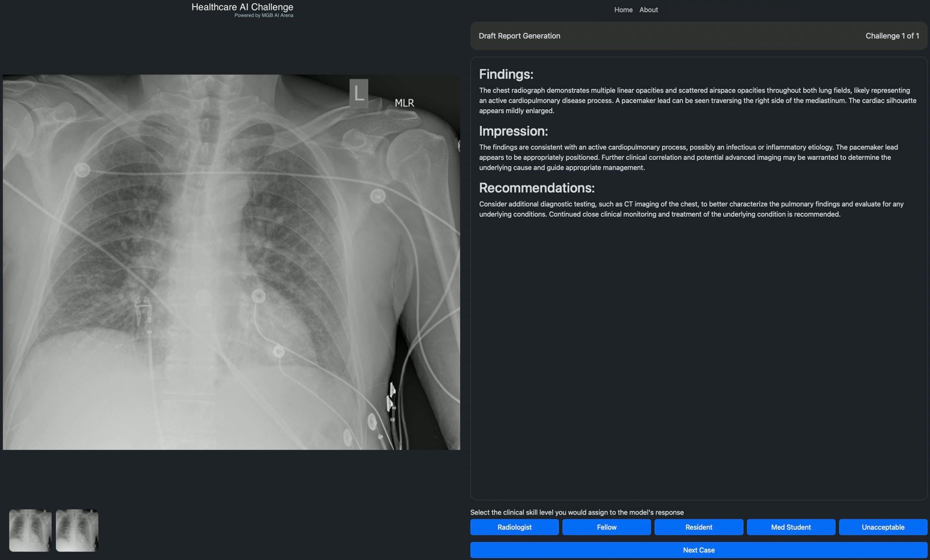Image resolution: width=930 pixels, height=560 pixels.
Task: Select the Radiologist skill rating
Action: click(x=514, y=527)
